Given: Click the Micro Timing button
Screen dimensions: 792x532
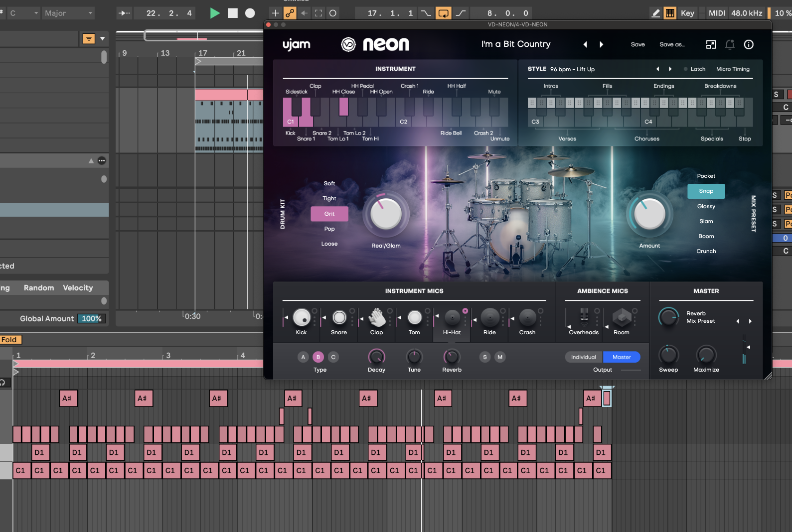Looking at the screenshot, I should (x=733, y=69).
